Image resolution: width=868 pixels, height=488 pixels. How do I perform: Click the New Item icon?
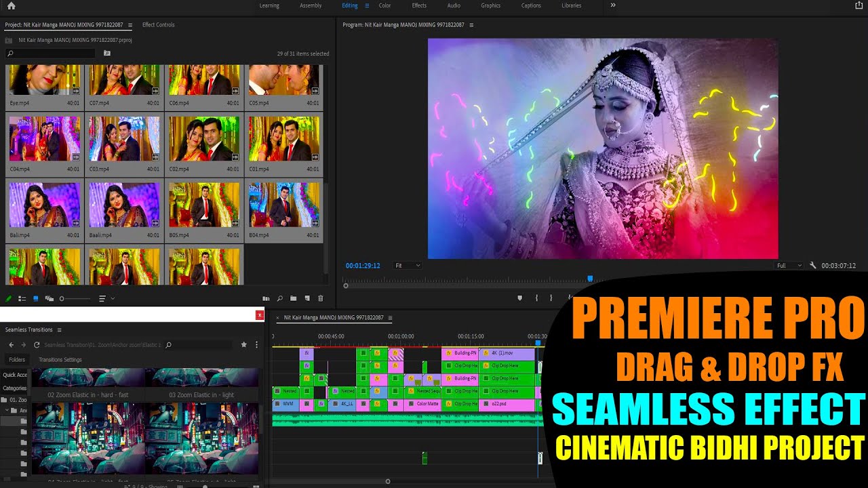coord(307,298)
